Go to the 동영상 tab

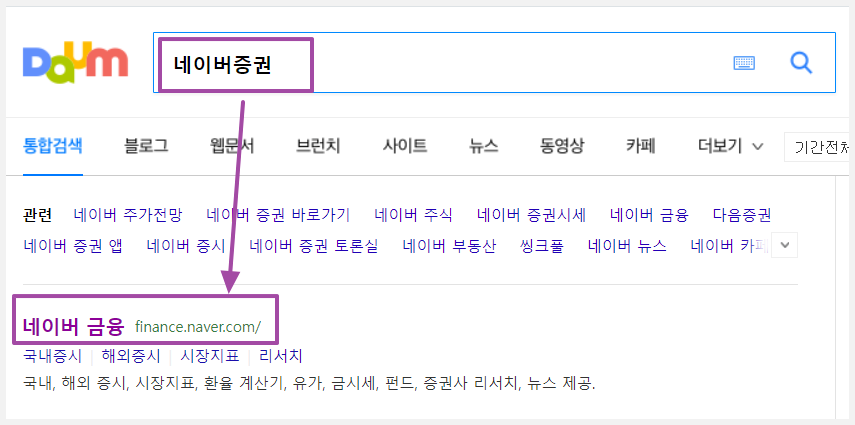(562, 146)
